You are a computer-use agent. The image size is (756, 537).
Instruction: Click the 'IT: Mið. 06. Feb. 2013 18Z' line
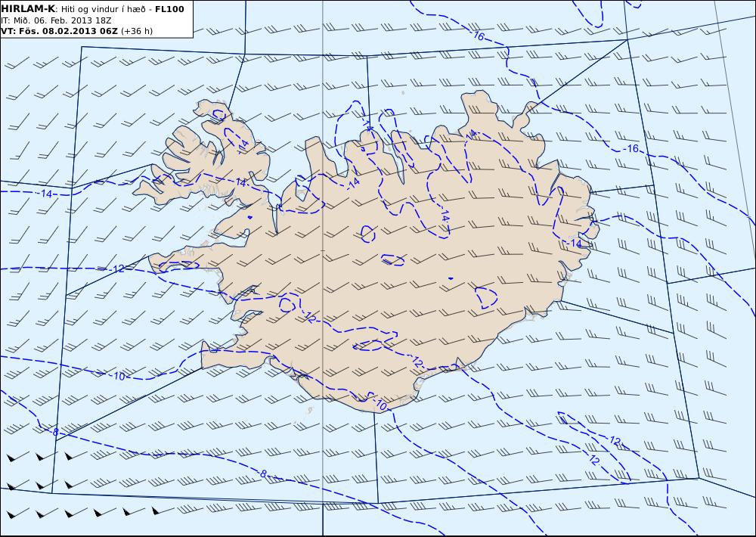[57, 20]
